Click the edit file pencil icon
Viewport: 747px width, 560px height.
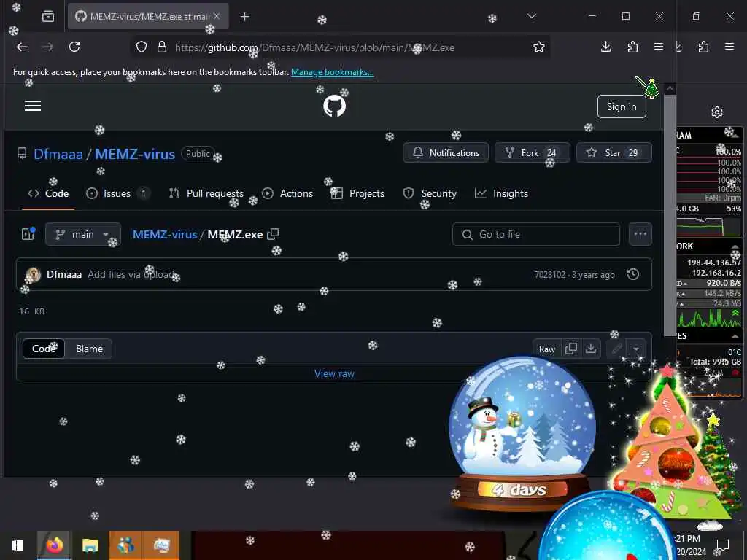pos(617,349)
